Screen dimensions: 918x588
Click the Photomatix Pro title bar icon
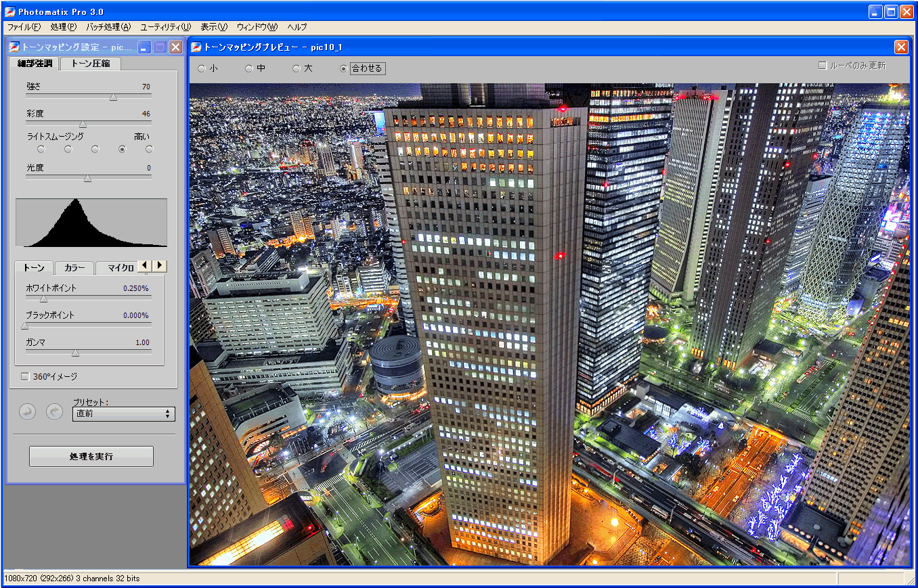[x=8, y=11]
